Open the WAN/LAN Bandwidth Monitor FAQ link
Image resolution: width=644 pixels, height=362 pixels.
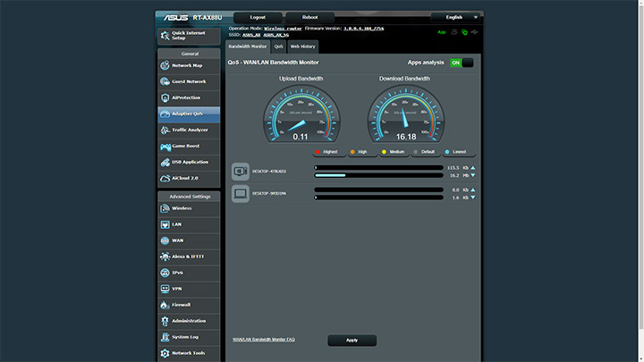[264, 340]
